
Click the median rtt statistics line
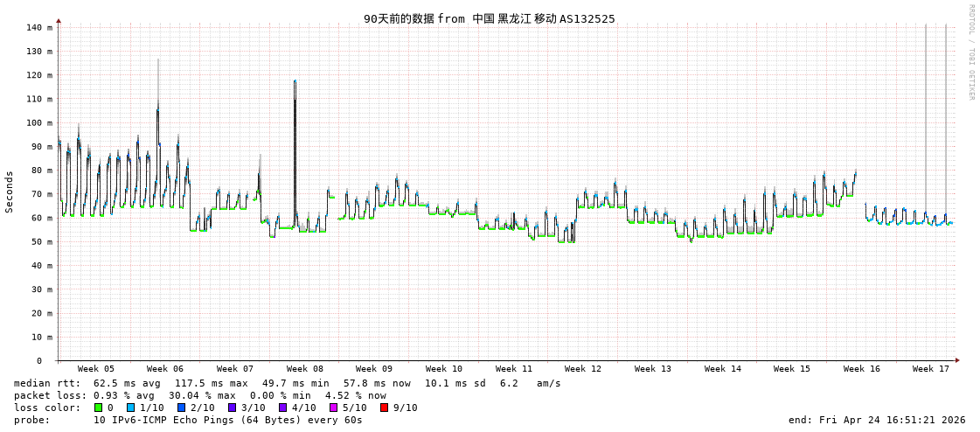click(x=288, y=383)
